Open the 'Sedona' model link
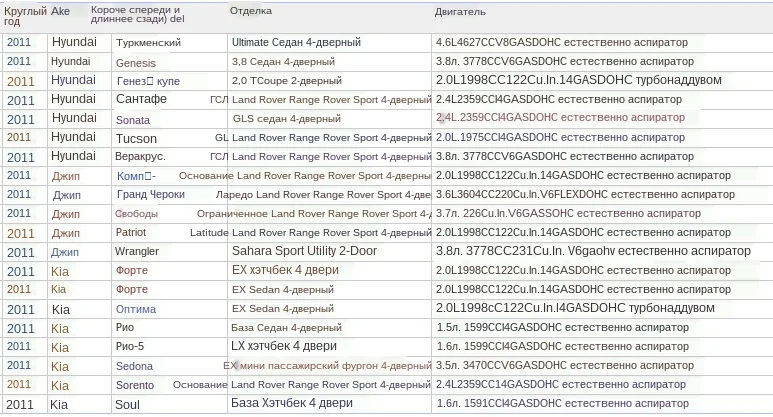Viewport: 773px width, 417px height. click(x=134, y=366)
